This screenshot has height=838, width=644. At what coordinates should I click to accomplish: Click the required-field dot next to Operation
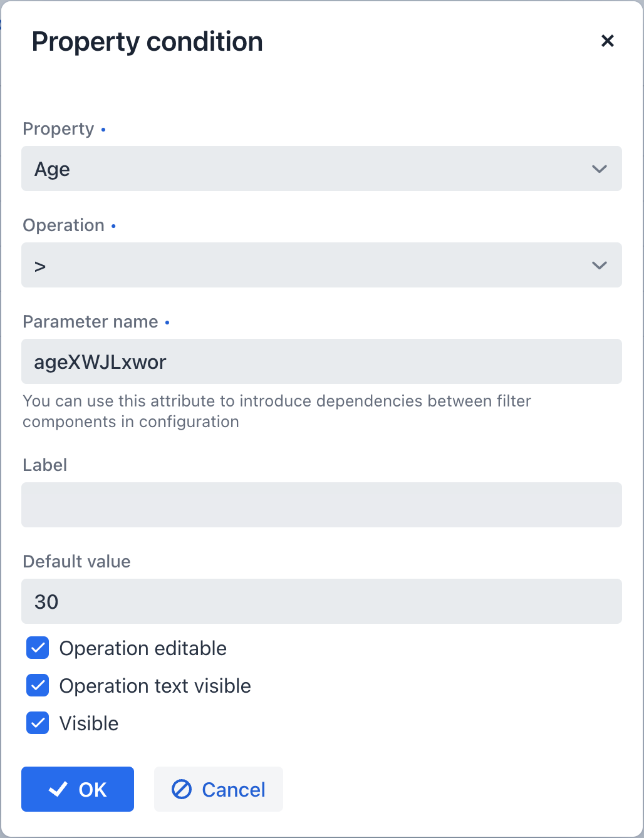coord(113,226)
